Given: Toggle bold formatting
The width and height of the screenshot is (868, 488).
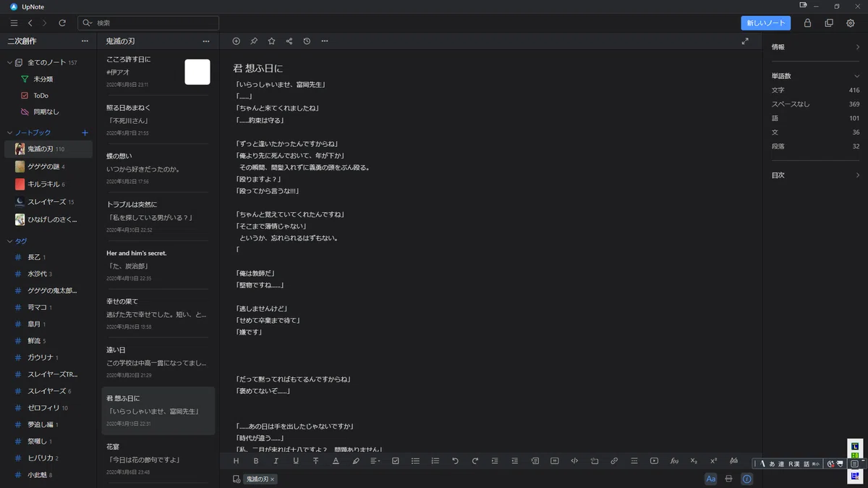Looking at the screenshot, I should pyautogui.click(x=256, y=460).
